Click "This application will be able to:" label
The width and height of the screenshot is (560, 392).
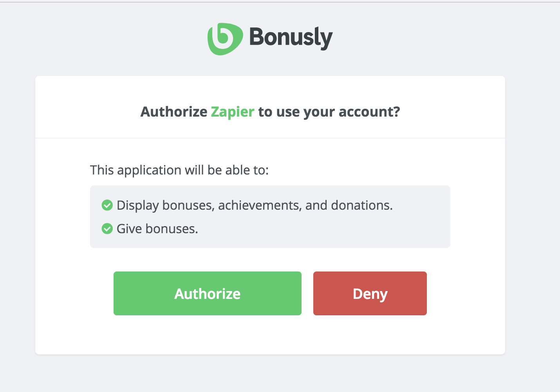coord(179,170)
